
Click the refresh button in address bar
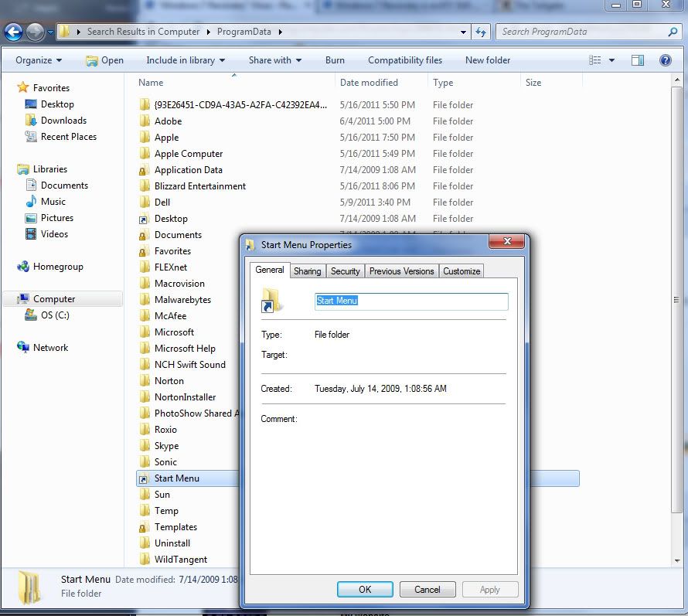pyautogui.click(x=480, y=32)
